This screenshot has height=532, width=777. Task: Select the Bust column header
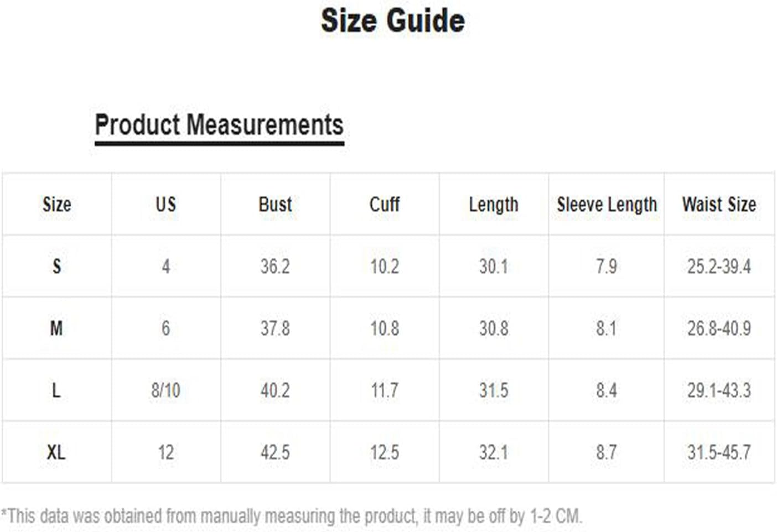point(275,204)
